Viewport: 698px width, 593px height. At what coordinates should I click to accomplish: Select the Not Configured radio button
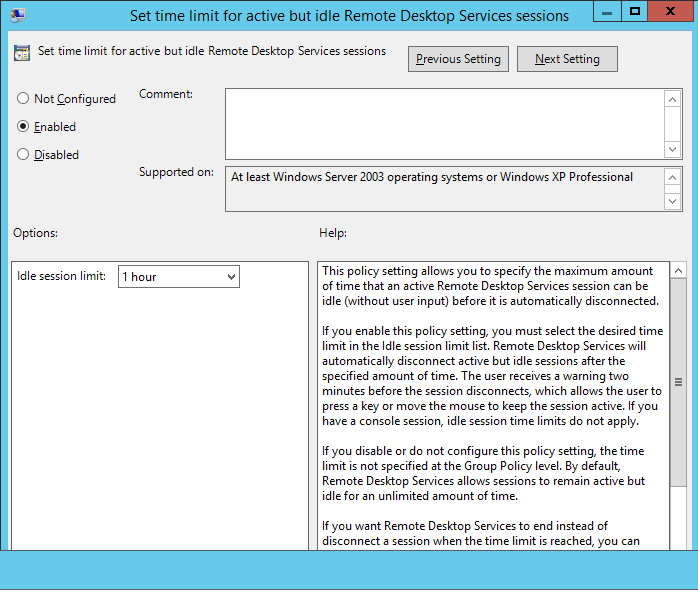[23, 99]
